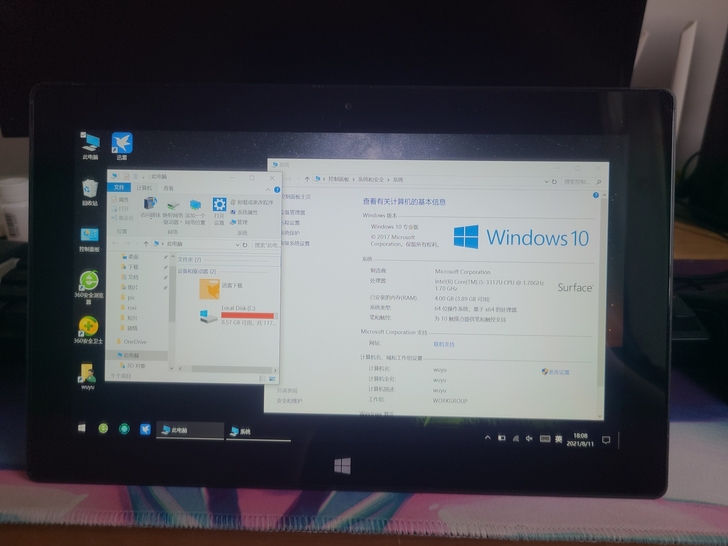Image resolution: width=728 pixels, height=546 pixels.
Task: Select 3D 对象 in navigation pane
Action: click(x=133, y=366)
